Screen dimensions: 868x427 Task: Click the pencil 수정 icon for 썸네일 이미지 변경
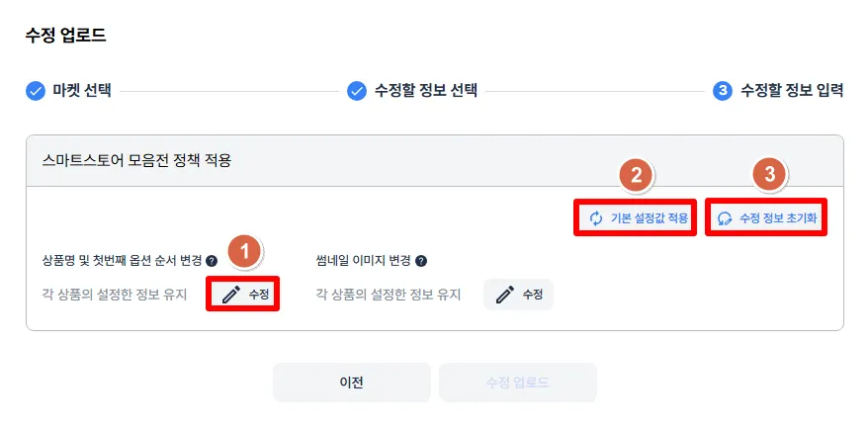point(504,295)
